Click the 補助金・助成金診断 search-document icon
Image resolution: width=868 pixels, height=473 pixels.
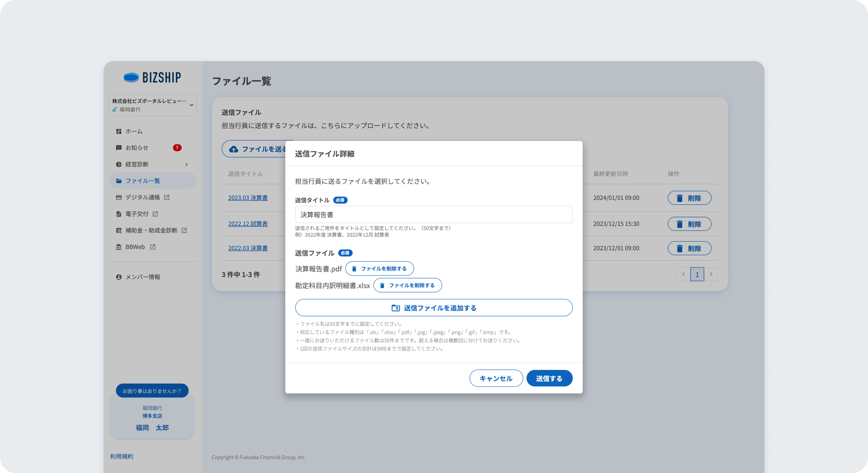click(119, 230)
